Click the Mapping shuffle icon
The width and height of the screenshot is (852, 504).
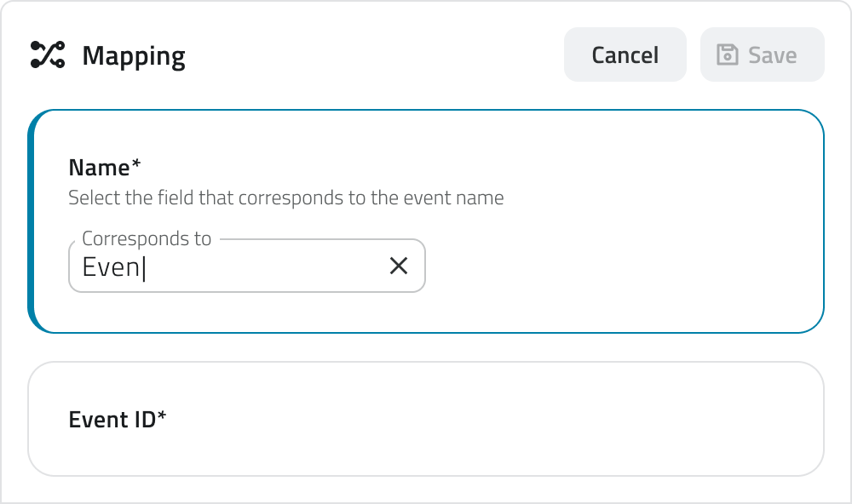click(48, 55)
